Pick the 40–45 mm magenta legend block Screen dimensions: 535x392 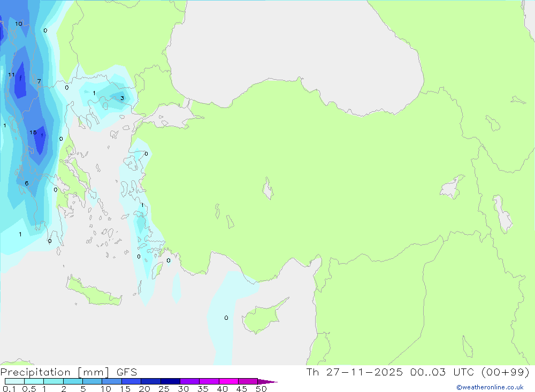click(228, 381)
